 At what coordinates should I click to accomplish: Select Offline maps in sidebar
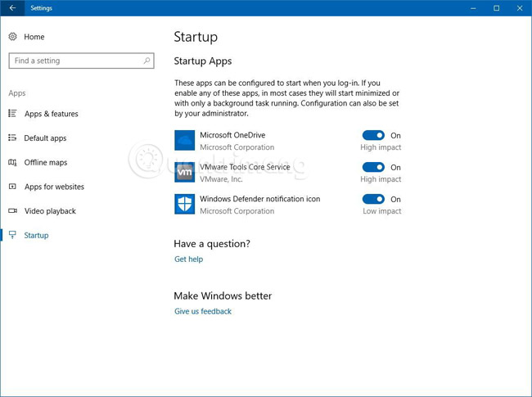click(46, 163)
